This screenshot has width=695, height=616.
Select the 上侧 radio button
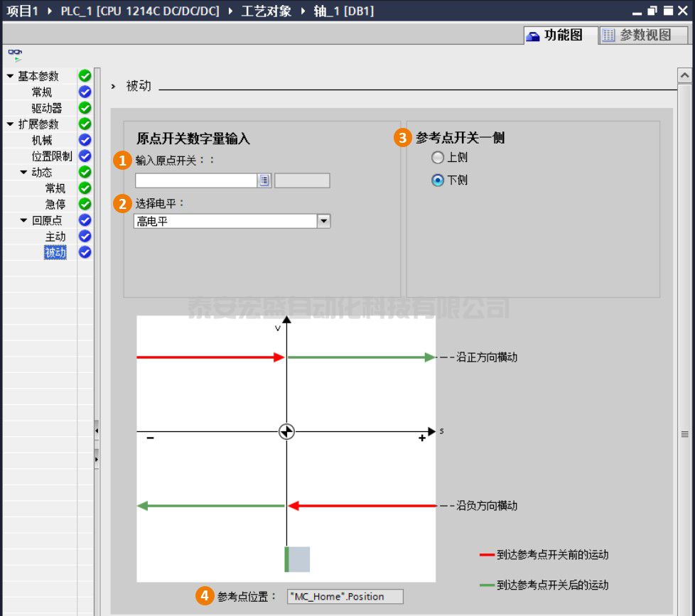point(438,158)
